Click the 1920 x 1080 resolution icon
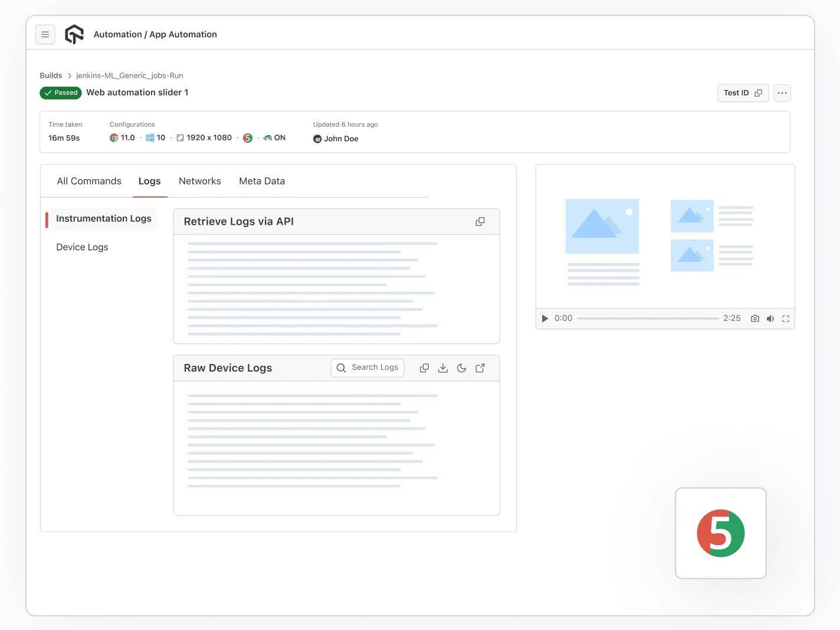This screenshot has height=630, width=840. (x=181, y=138)
